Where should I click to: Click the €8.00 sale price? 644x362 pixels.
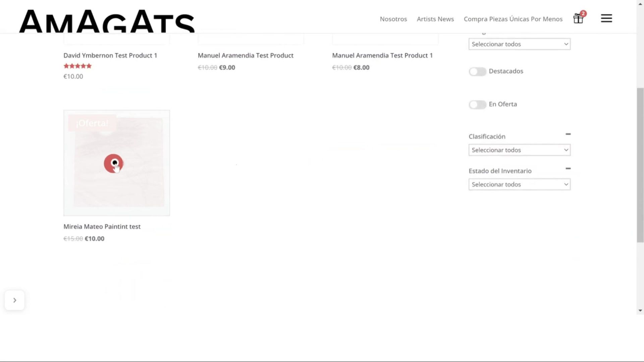362,68
